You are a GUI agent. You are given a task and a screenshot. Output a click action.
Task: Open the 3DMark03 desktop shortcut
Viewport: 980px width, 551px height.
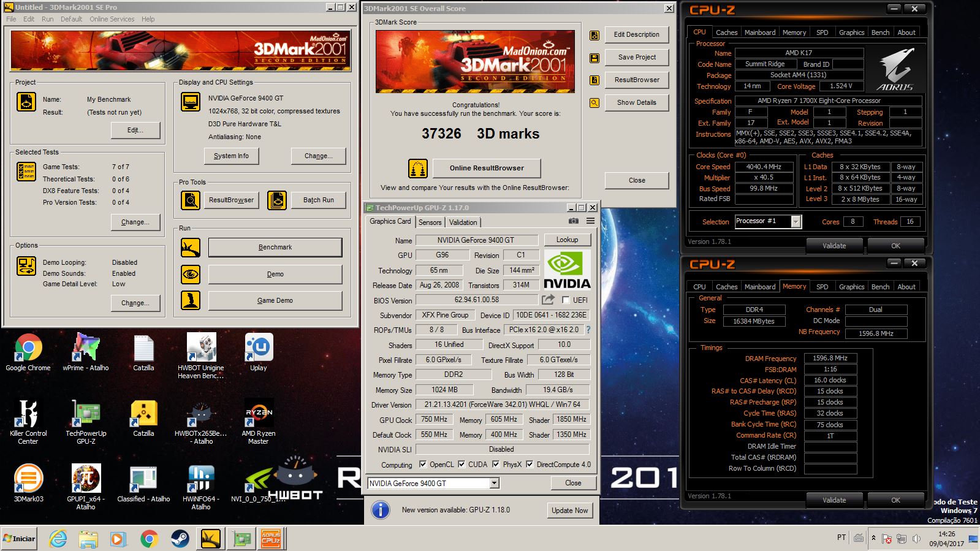(28, 483)
